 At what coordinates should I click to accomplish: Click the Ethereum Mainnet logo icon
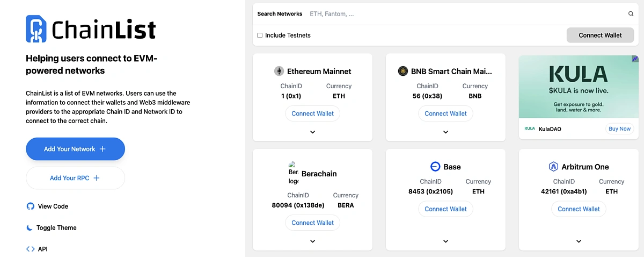[x=279, y=71]
